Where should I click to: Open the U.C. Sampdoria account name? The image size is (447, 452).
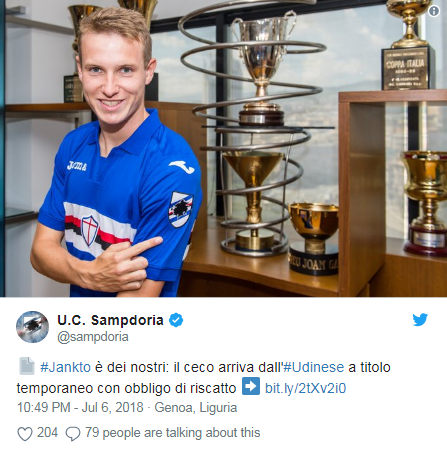pyautogui.click(x=110, y=320)
